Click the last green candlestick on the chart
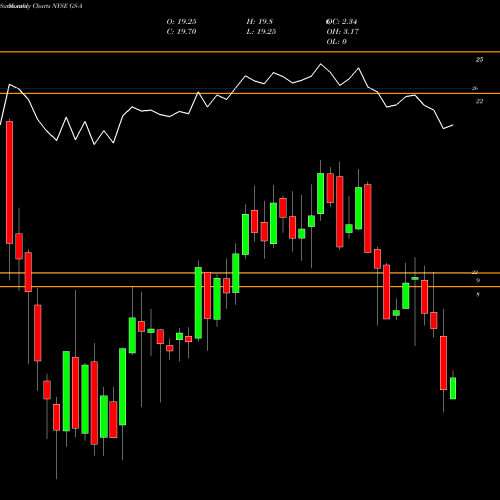The height and width of the screenshot is (500, 500). tap(453, 388)
